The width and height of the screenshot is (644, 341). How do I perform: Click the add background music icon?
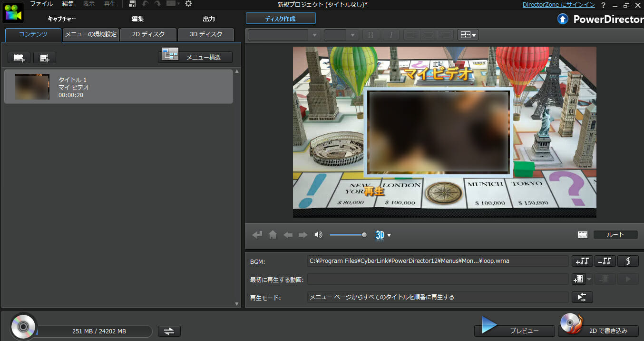coord(582,261)
